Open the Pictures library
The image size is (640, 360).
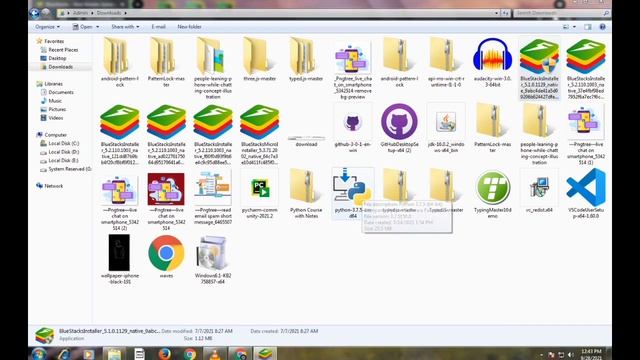(57, 109)
